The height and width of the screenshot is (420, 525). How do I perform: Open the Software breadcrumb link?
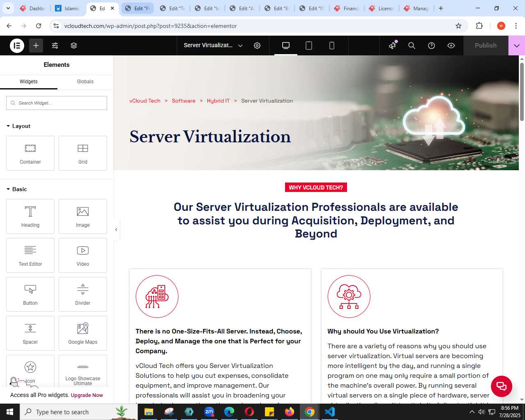click(x=184, y=101)
